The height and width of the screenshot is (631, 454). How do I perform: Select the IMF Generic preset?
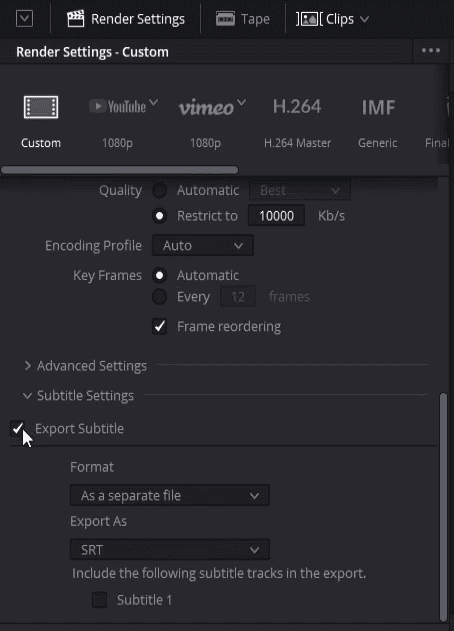[x=378, y=107]
